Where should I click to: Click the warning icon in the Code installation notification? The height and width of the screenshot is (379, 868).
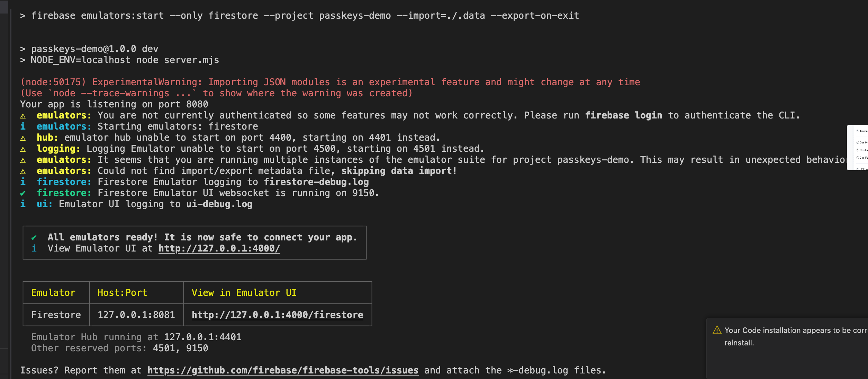coord(717,330)
